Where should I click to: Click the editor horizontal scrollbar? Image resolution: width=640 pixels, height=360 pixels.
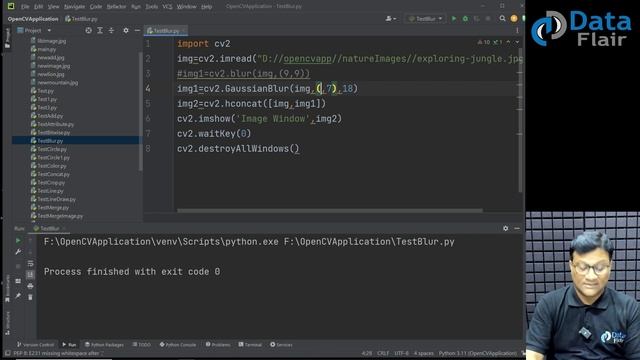pos(330,211)
